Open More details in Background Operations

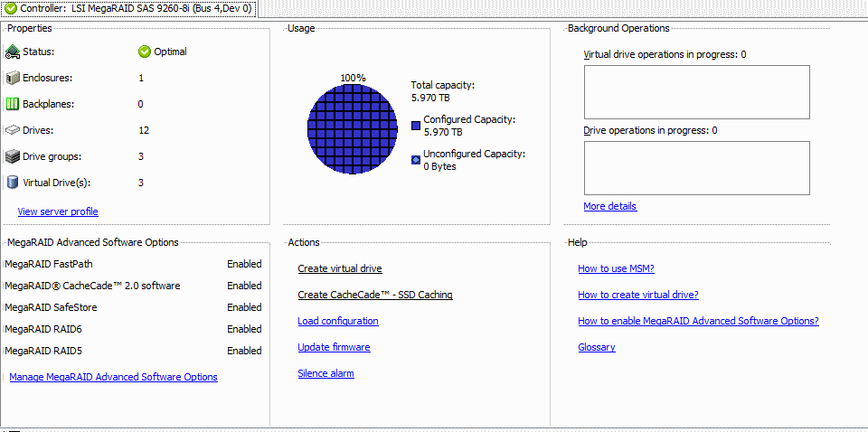[x=610, y=206]
